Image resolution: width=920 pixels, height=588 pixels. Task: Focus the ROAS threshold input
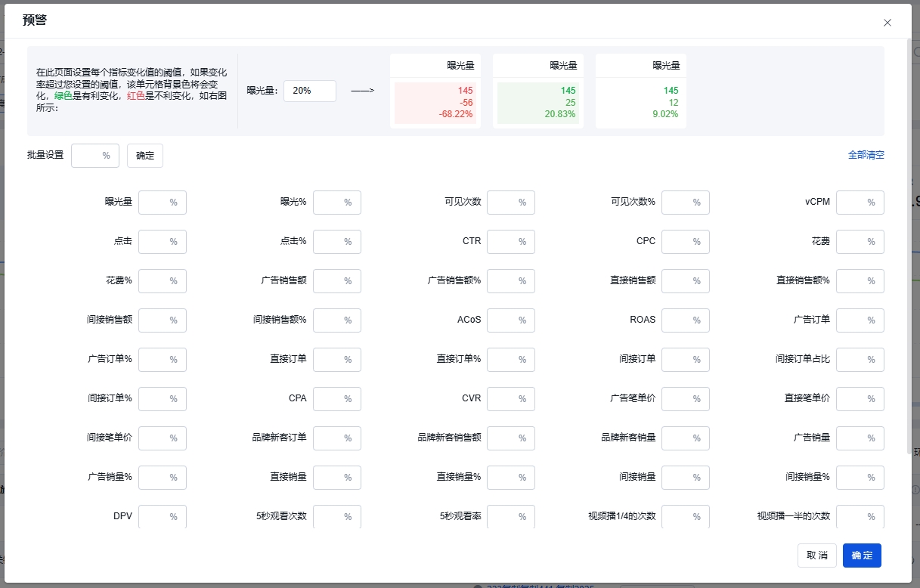(x=679, y=320)
